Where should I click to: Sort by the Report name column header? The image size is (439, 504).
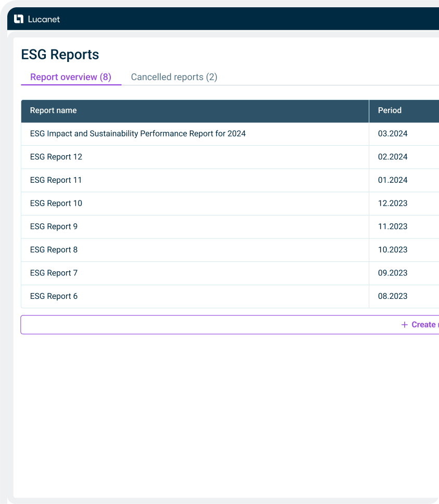pos(53,110)
